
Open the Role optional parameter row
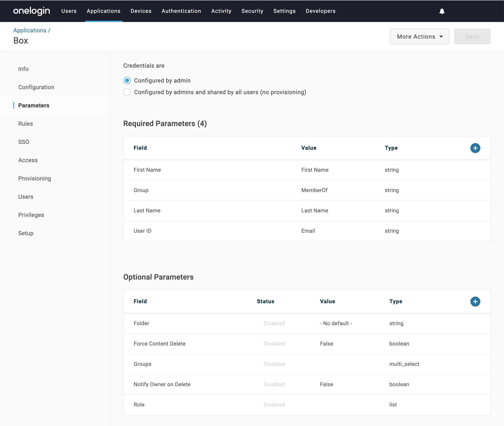(307, 405)
